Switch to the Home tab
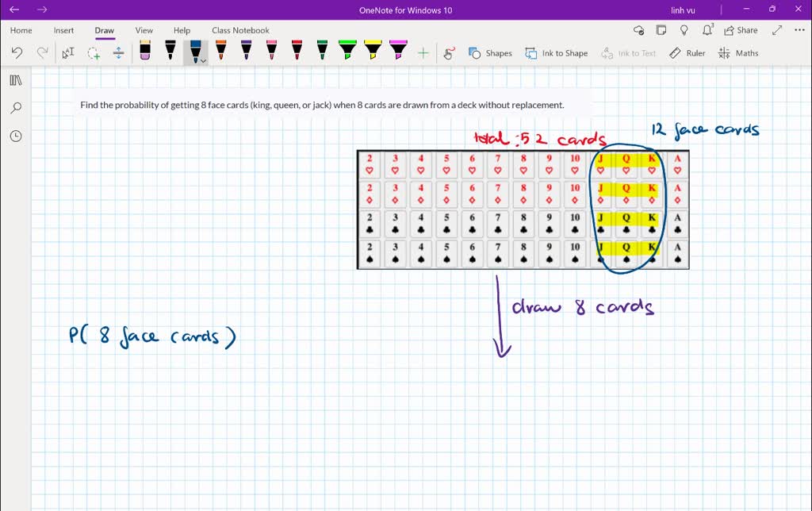Image resolution: width=812 pixels, height=511 pixels. pos(21,30)
